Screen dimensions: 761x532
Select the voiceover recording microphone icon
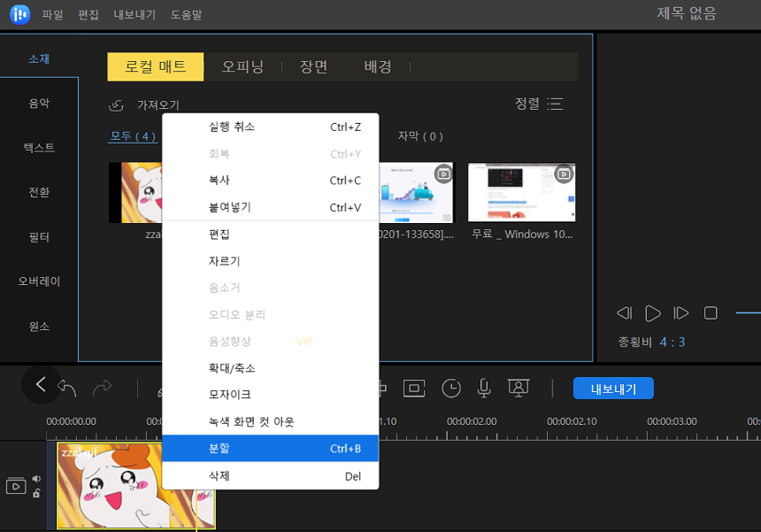(483, 388)
